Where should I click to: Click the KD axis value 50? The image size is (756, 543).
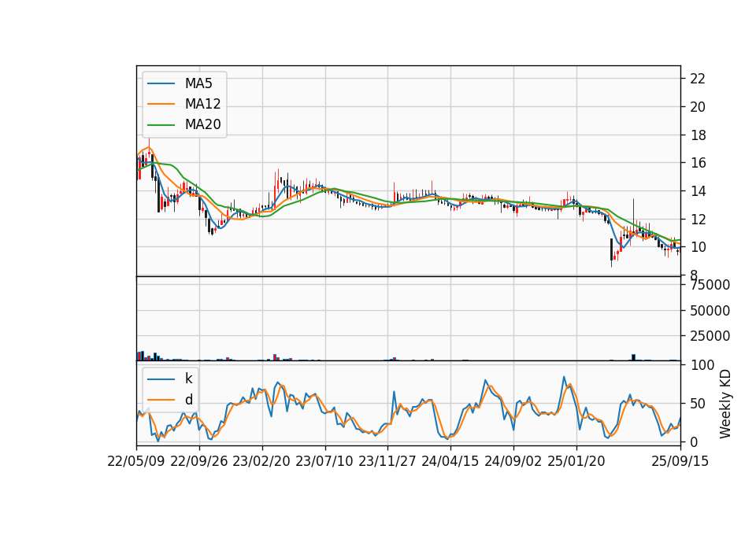(698, 403)
